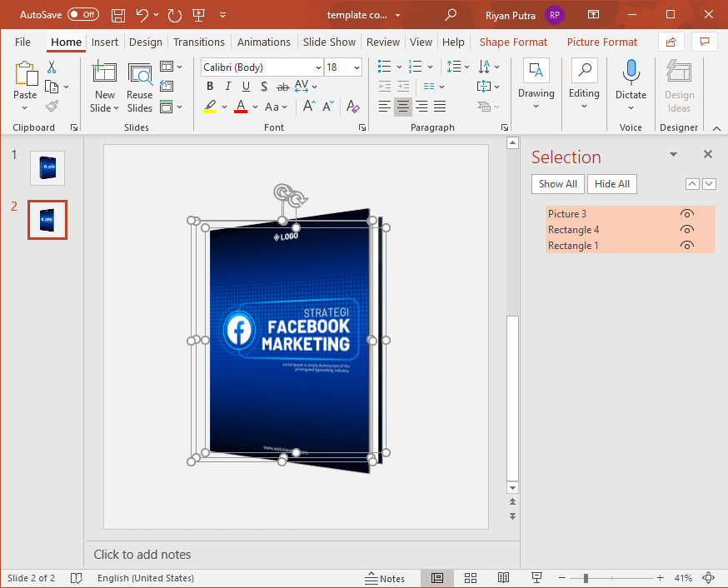Decrease font size
This screenshot has width=728, height=588.
pos(328,107)
